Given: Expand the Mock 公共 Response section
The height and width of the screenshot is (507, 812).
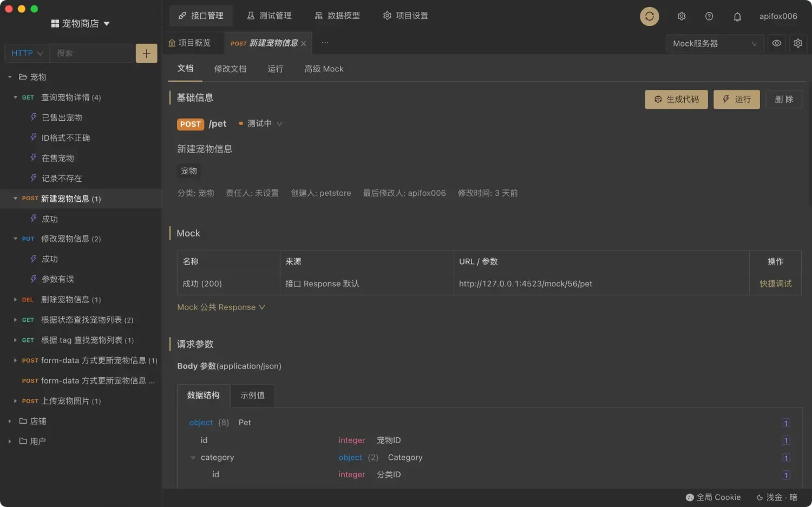Looking at the screenshot, I should [x=221, y=307].
